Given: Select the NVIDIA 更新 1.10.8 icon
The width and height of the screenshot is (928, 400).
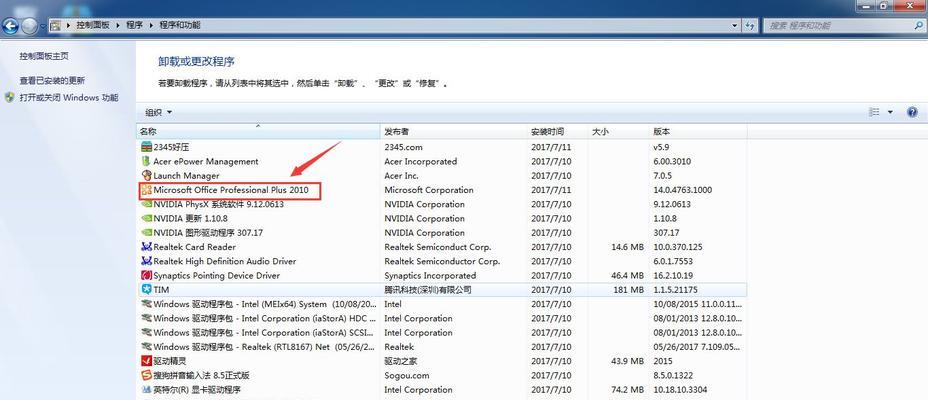Looking at the screenshot, I should point(146,218).
